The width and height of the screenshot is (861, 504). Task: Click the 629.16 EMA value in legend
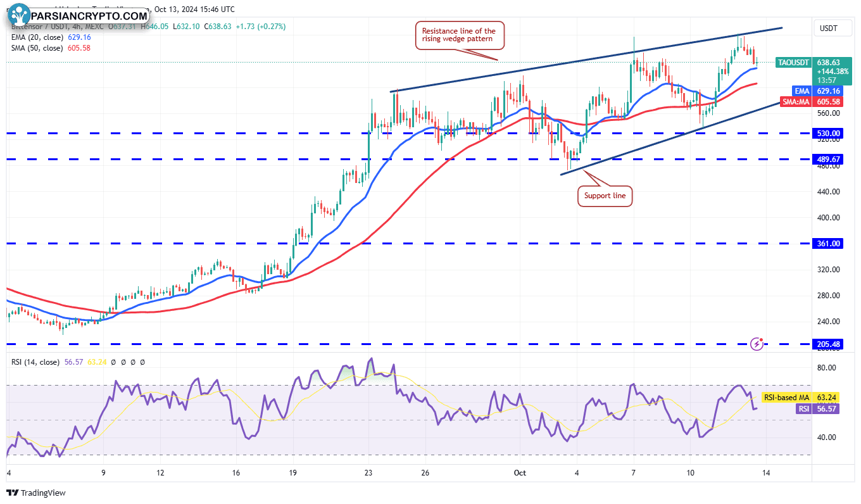79,37
